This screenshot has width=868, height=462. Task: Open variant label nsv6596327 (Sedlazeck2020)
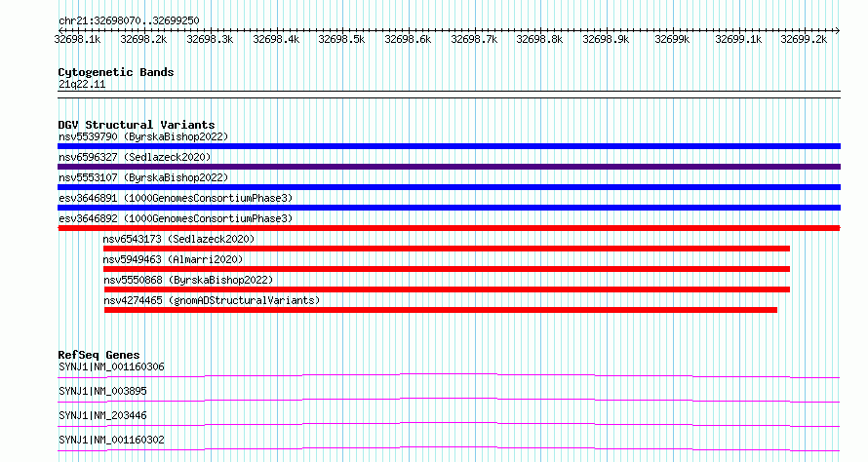point(135,157)
